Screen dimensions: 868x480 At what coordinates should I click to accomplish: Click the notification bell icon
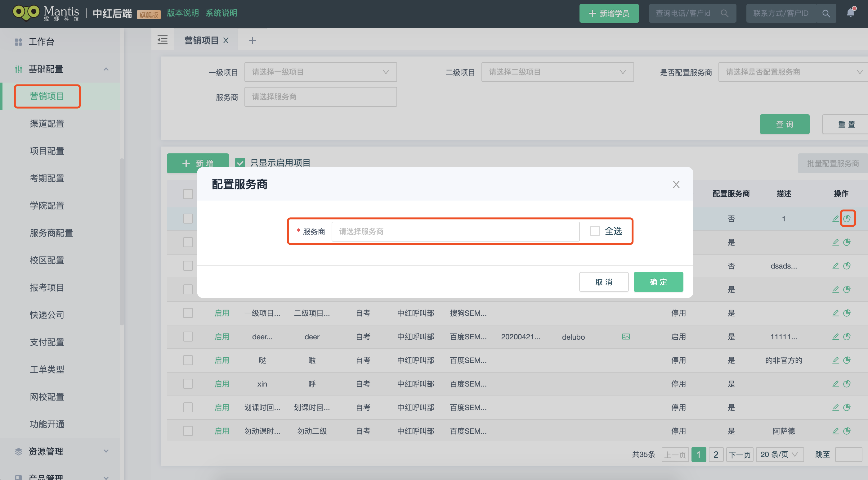[850, 13]
